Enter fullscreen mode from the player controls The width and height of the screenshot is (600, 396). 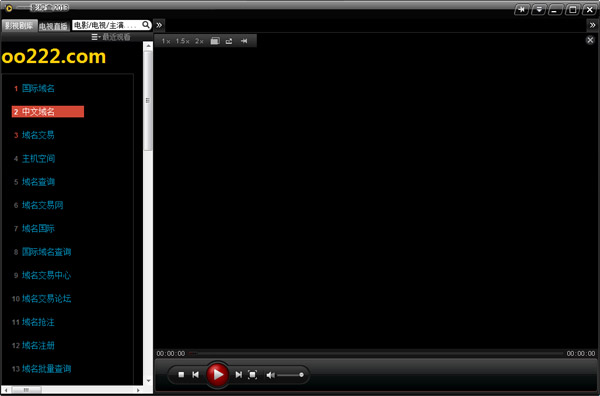click(x=253, y=375)
